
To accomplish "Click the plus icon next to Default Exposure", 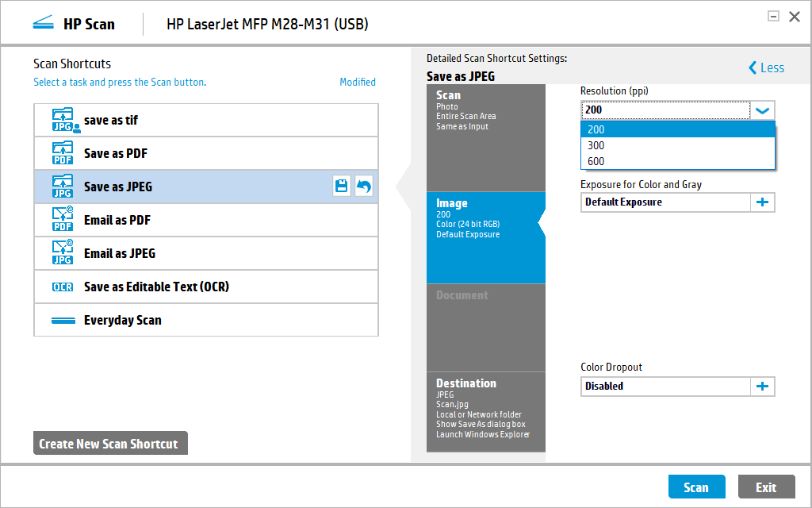I will [762, 202].
